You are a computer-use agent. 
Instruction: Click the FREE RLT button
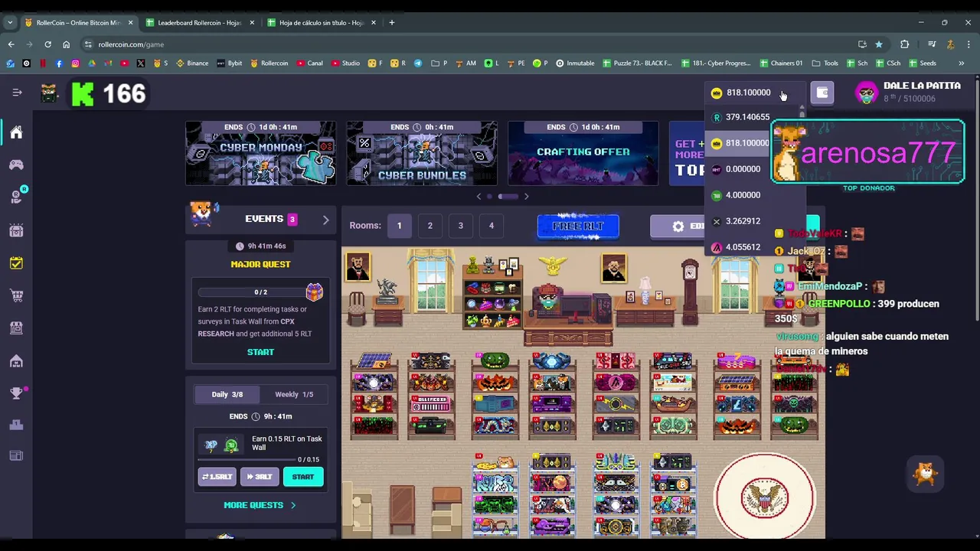click(x=578, y=227)
